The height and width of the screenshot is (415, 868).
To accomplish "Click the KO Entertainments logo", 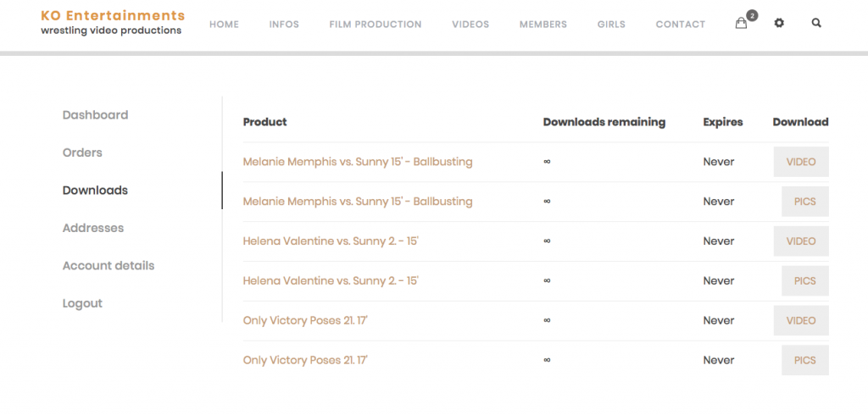I will pyautogui.click(x=113, y=23).
